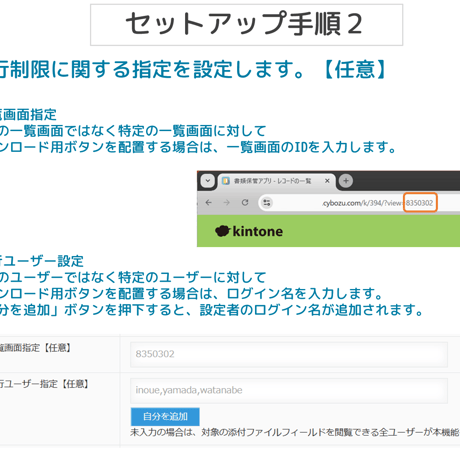
Task: Click the text 一覧画面のIDを入力します
Action: (x=312, y=147)
